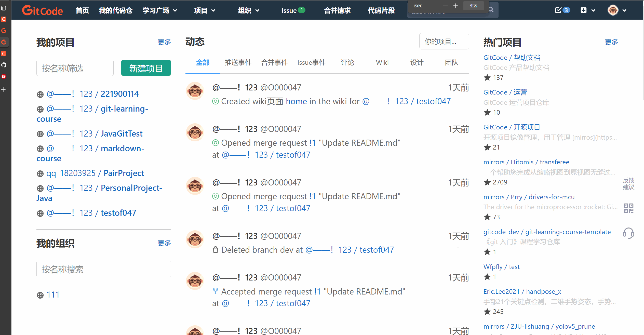The height and width of the screenshot is (335, 644).
Task: Click the QR code icon on right edge
Action: [x=628, y=208]
